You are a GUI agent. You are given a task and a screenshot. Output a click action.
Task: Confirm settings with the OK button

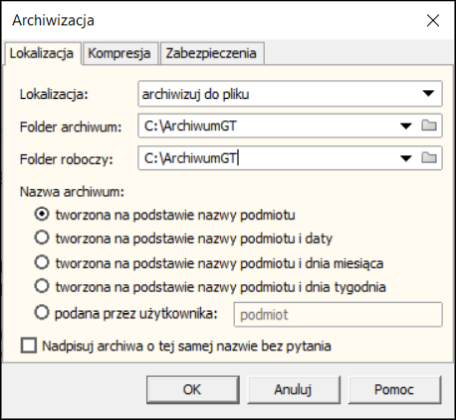[x=192, y=389]
